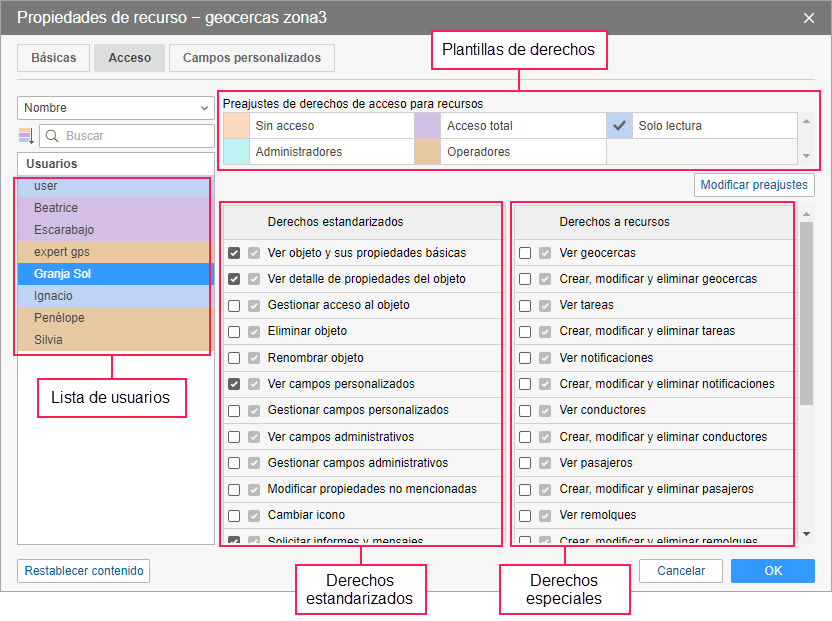Select user Escarabajo
The height and width of the screenshot is (621, 832).
pos(114,230)
